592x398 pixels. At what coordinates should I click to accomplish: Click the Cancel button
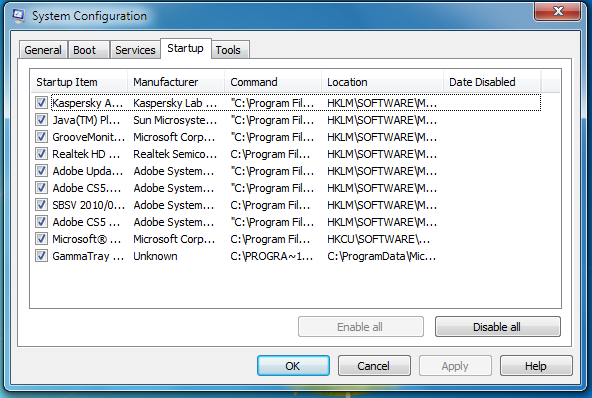pyautogui.click(x=374, y=366)
